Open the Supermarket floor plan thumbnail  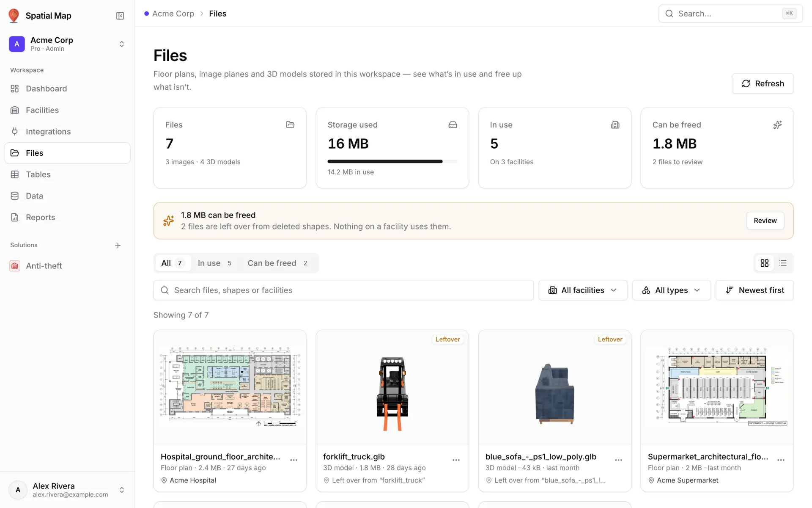coord(717,387)
